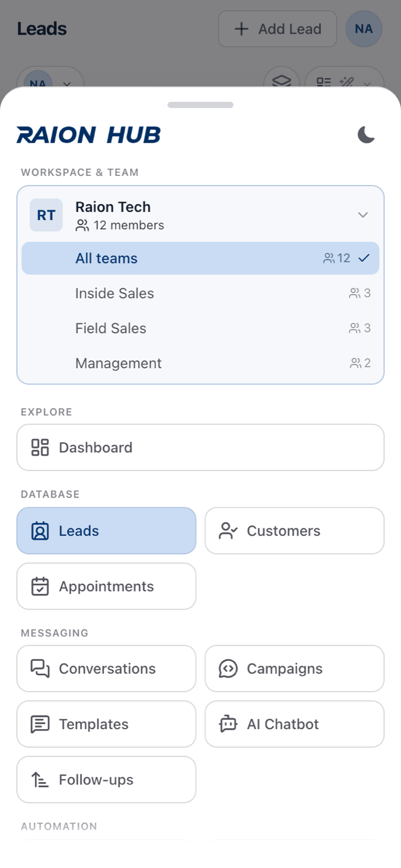Click the Field Sales member count 3
The image size is (401, 868).
[x=367, y=328]
